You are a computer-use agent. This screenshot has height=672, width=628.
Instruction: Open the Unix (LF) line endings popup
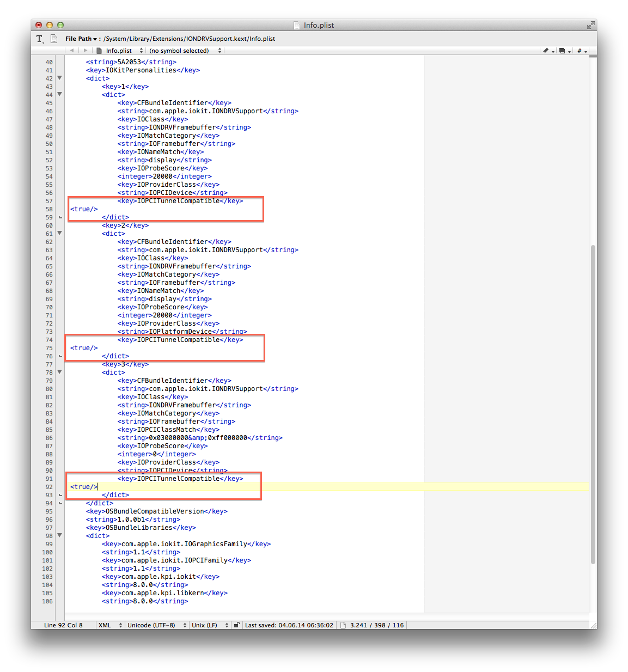coord(210,625)
